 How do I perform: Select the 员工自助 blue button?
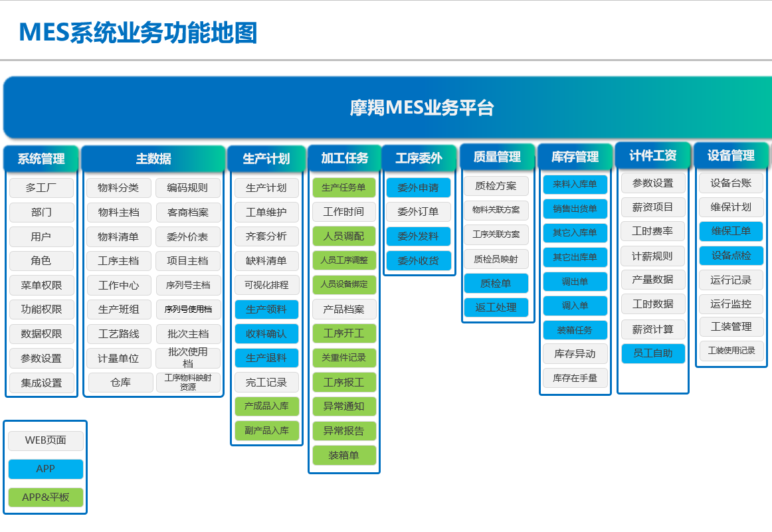point(652,353)
